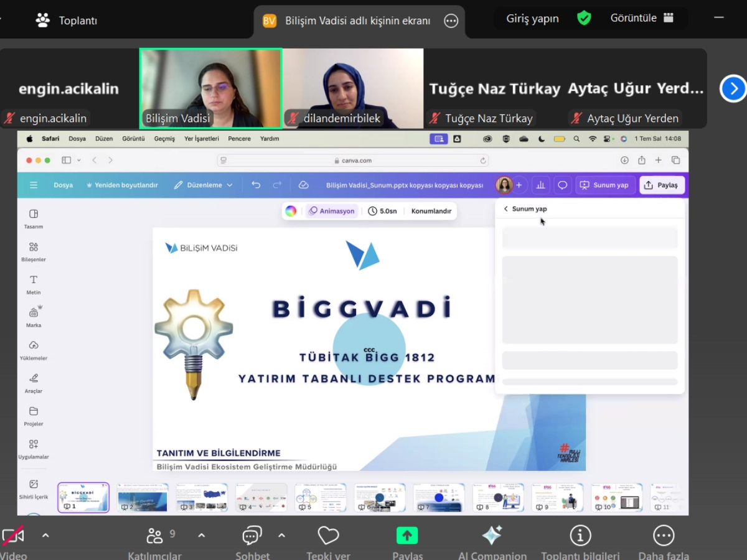
Task: Open Safari share icon
Action: (x=641, y=160)
